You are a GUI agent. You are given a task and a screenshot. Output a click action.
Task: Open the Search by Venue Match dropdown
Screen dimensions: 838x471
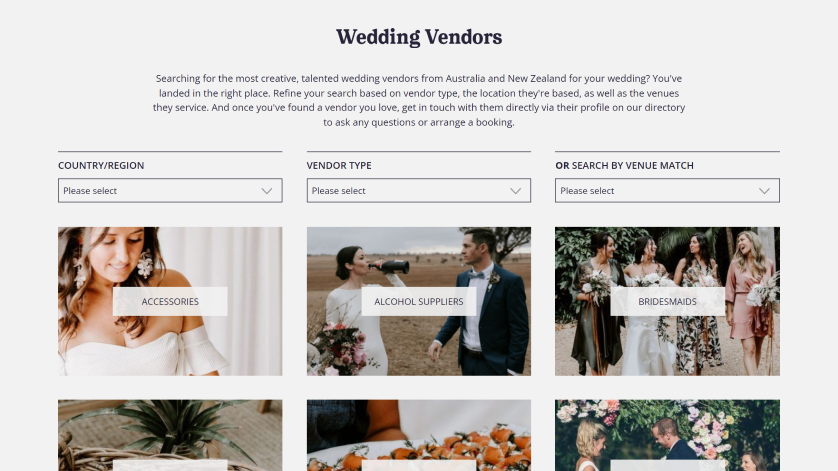tap(667, 190)
